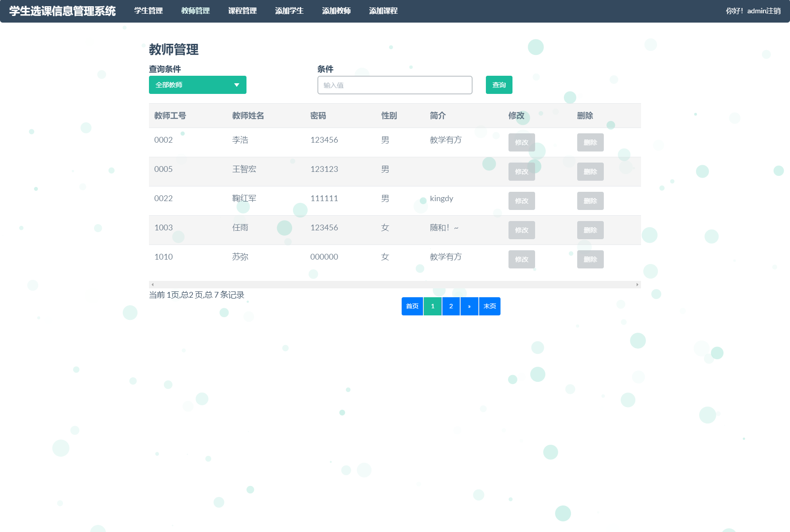Click the dropdown arrow on the teacher filter

pos(237,85)
